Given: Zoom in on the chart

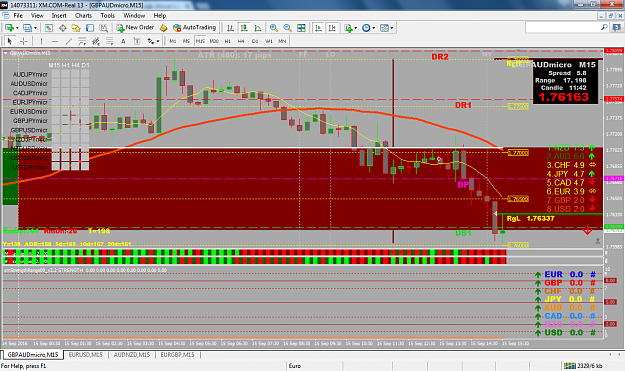Looking at the screenshot, I should (x=274, y=28).
